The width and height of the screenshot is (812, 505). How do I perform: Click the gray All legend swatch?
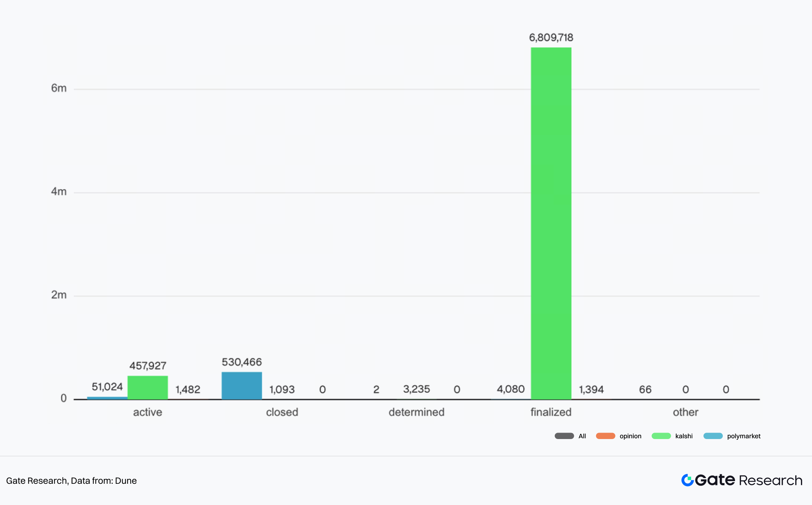click(x=564, y=436)
